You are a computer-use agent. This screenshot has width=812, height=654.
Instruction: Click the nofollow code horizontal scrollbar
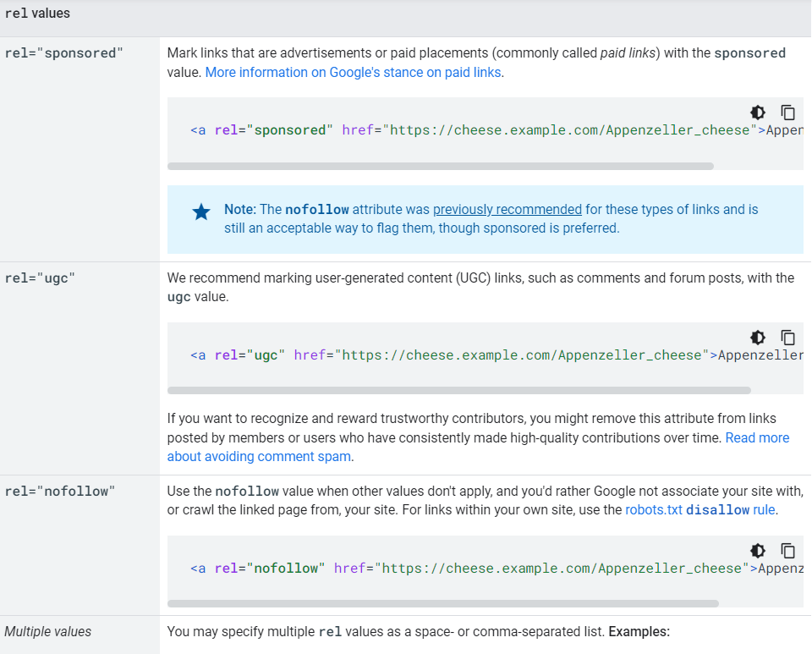pos(442,604)
